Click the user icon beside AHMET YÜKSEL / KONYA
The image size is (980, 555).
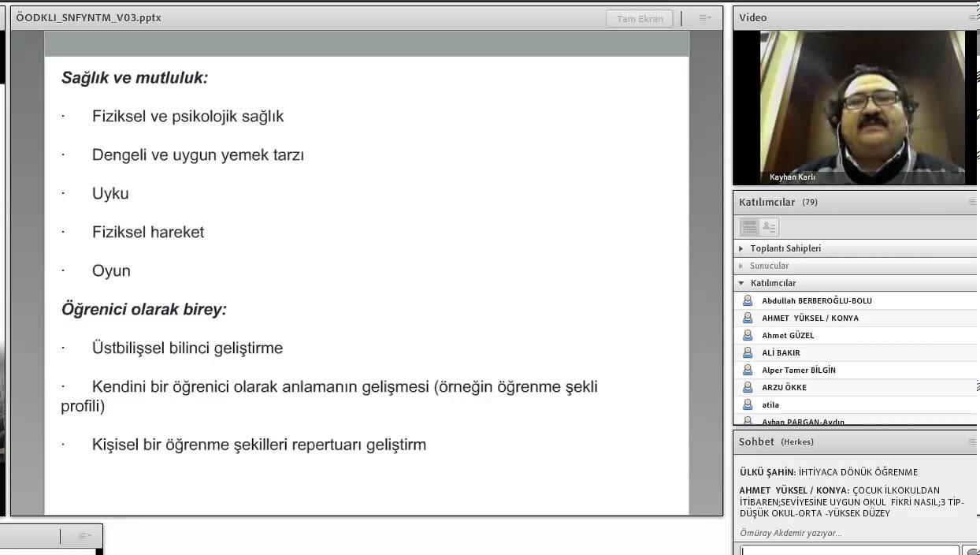[748, 318]
